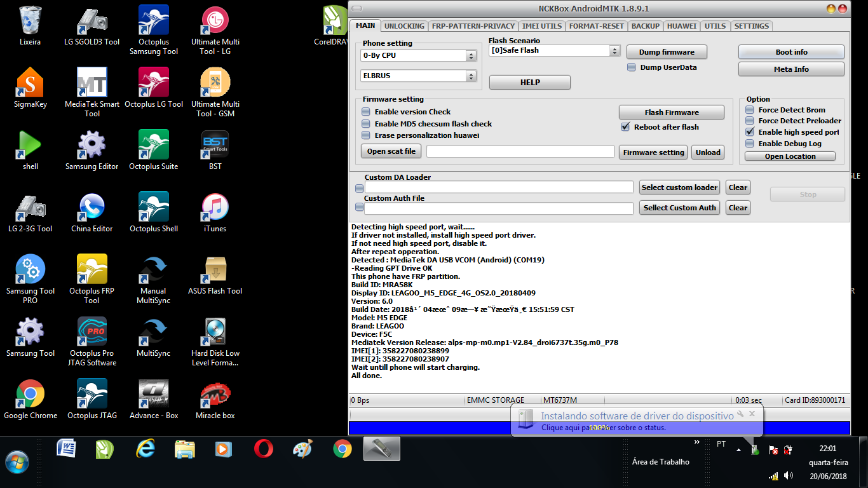
Task: Click Custom DA Loader path field
Action: point(499,187)
